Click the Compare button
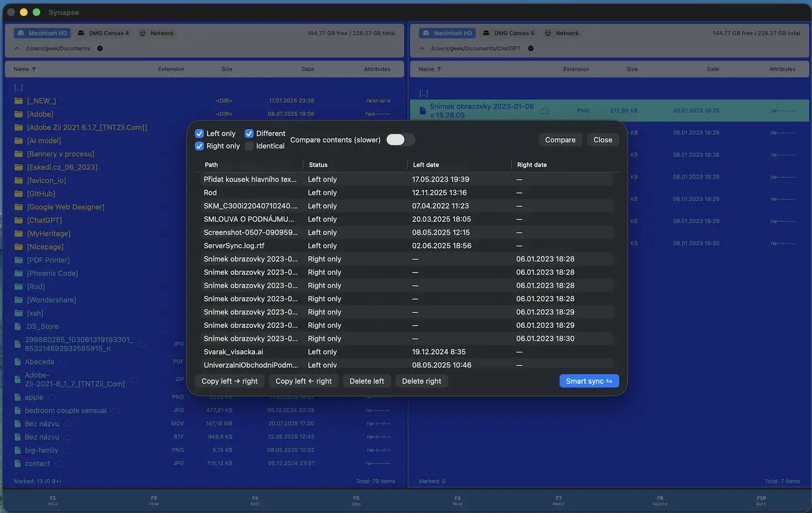The image size is (812, 513). 560,139
